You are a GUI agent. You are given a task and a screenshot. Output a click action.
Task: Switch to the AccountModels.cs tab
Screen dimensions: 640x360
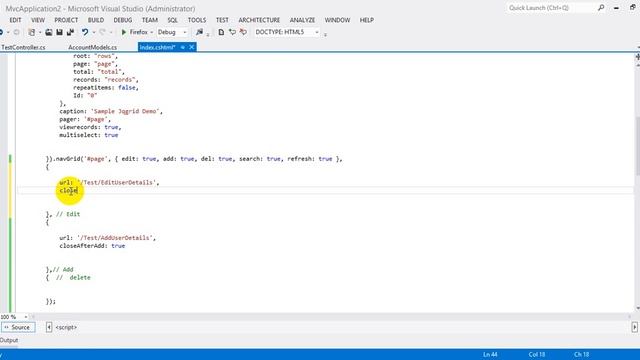coord(92,47)
